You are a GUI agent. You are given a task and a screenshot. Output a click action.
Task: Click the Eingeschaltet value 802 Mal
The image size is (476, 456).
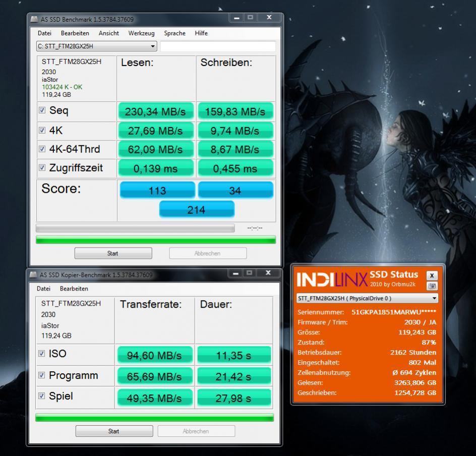pyautogui.click(x=422, y=363)
